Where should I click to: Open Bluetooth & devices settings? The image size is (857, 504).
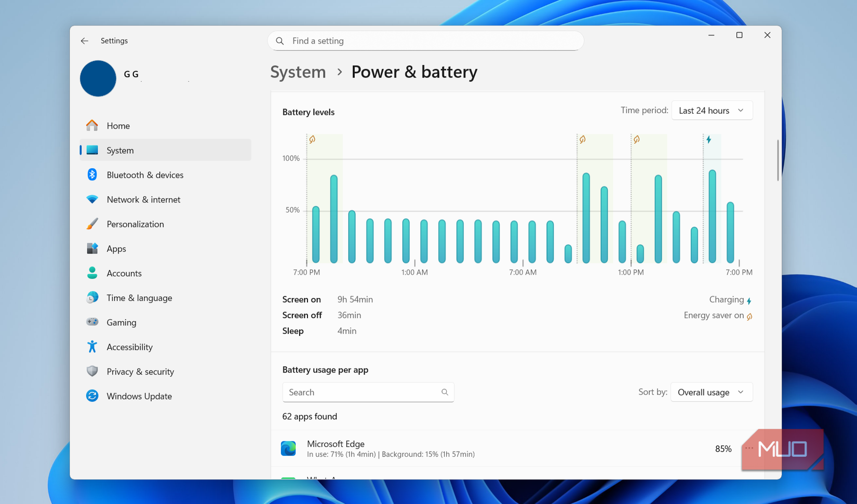[x=165, y=175]
